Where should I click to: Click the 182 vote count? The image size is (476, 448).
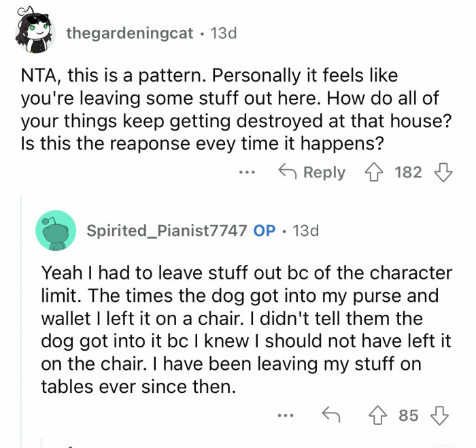point(408,173)
